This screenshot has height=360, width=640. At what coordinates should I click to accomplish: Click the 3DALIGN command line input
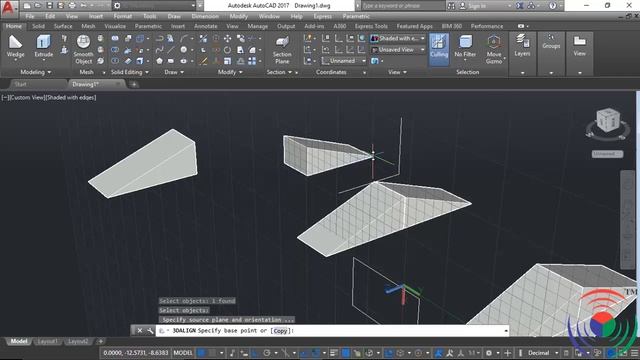coord(332,331)
